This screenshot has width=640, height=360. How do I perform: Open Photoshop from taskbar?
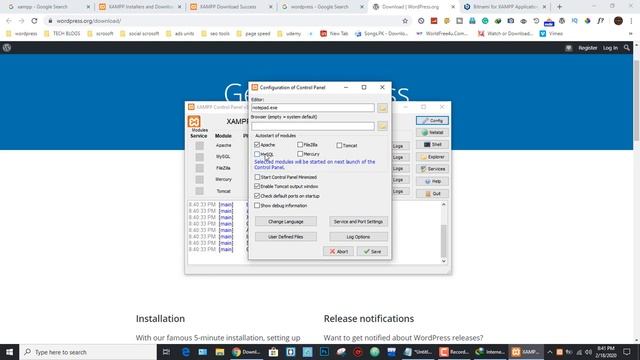[x=324, y=352]
